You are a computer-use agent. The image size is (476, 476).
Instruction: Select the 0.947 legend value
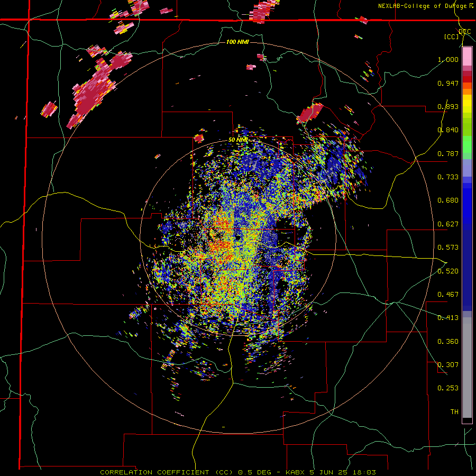[x=448, y=83]
